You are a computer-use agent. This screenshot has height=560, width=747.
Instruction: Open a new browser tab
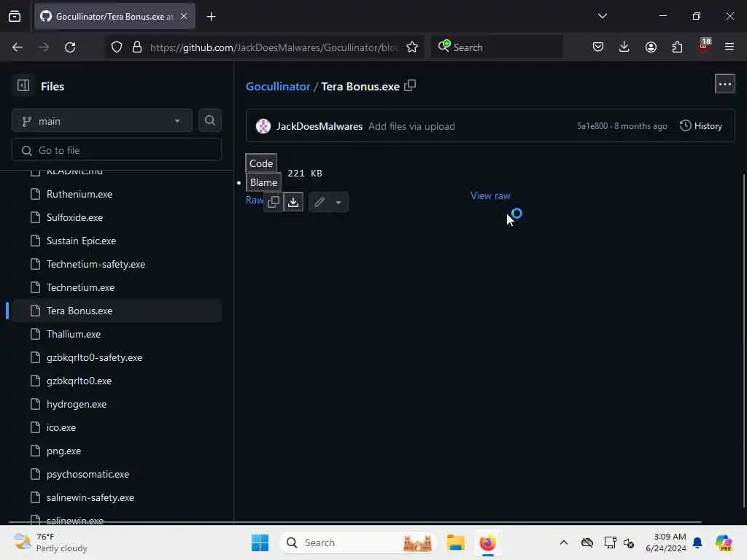coord(211,17)
